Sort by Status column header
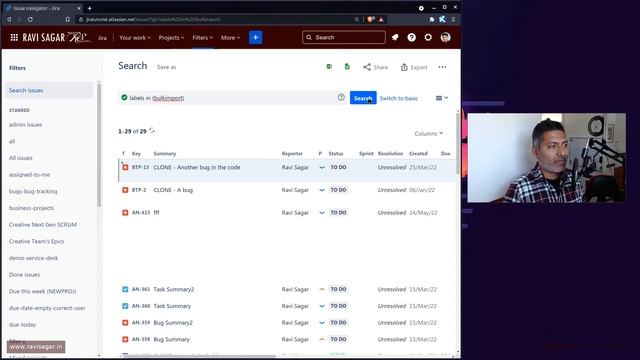This screenshot has height=360, width=640. [336, 153]
